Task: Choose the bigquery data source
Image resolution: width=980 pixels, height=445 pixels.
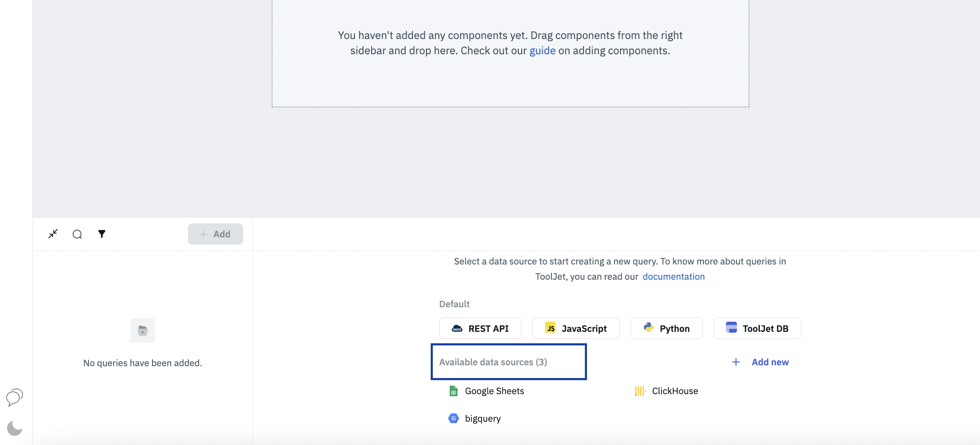Action: click(474, 419)
